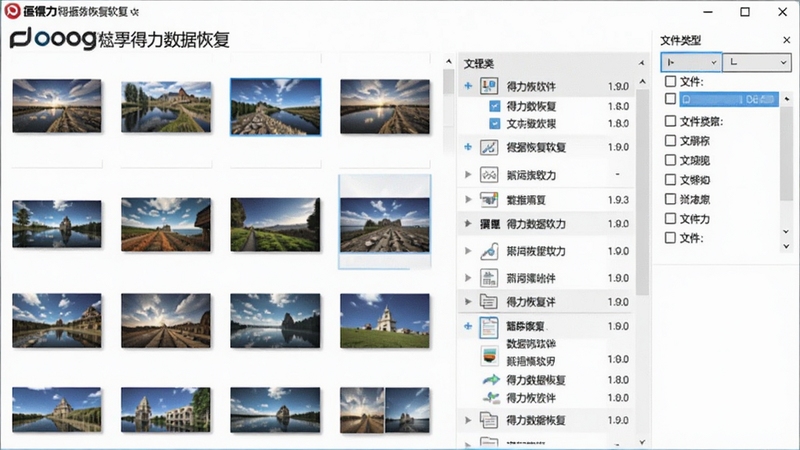Click the tools icon in the 据恢复软复 row
Screen dimensions: 800x450
489,147
